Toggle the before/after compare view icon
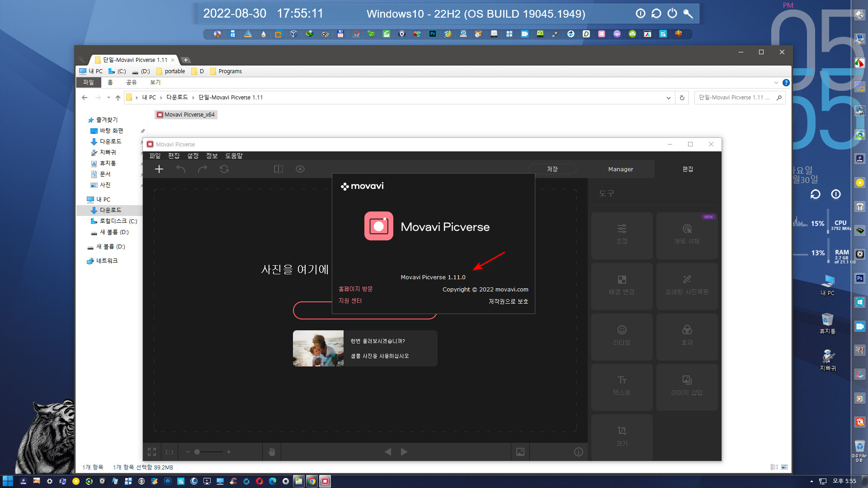868x488 pixels. [278, 169]
